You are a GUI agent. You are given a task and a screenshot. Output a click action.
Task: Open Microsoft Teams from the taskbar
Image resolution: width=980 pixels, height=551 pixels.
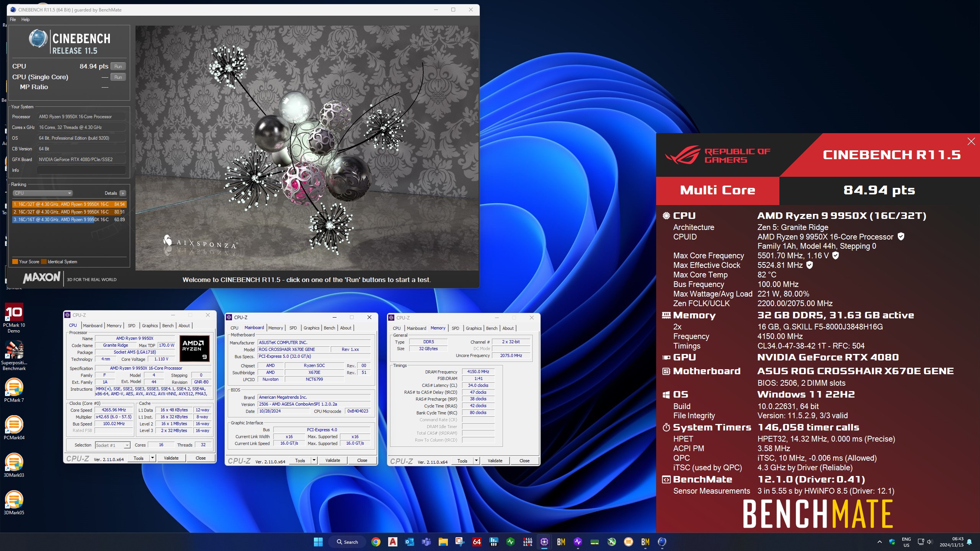coord(426,542)
